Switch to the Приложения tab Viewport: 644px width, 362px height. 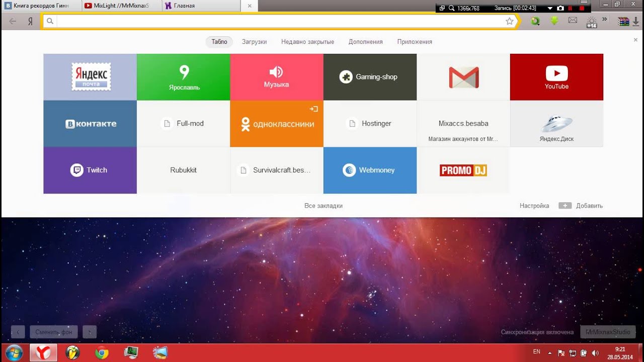(415, 42)
